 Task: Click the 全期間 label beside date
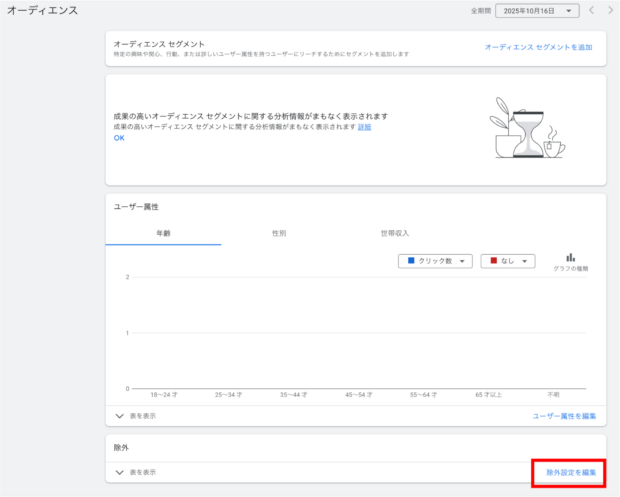(480, 11)
